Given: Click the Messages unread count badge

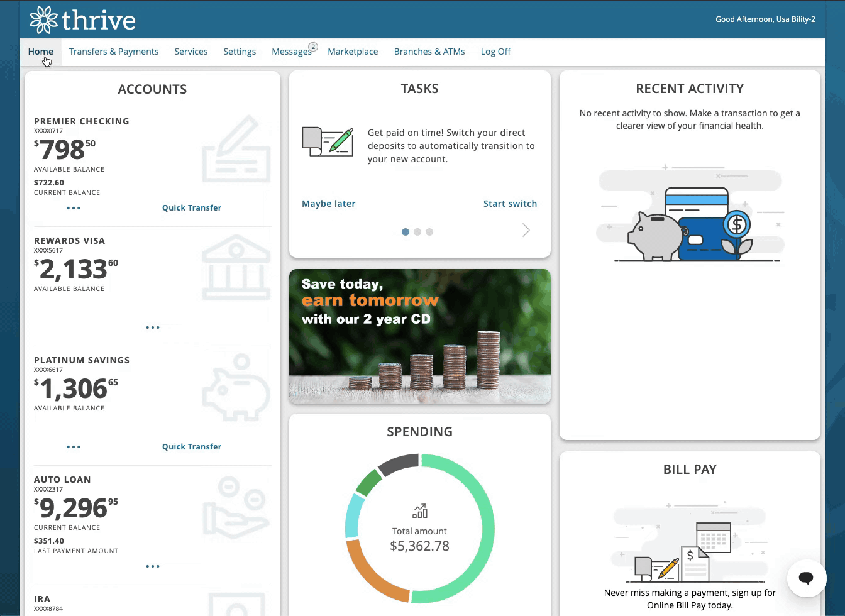Looking at the screenshot, I should click(313, 47).
